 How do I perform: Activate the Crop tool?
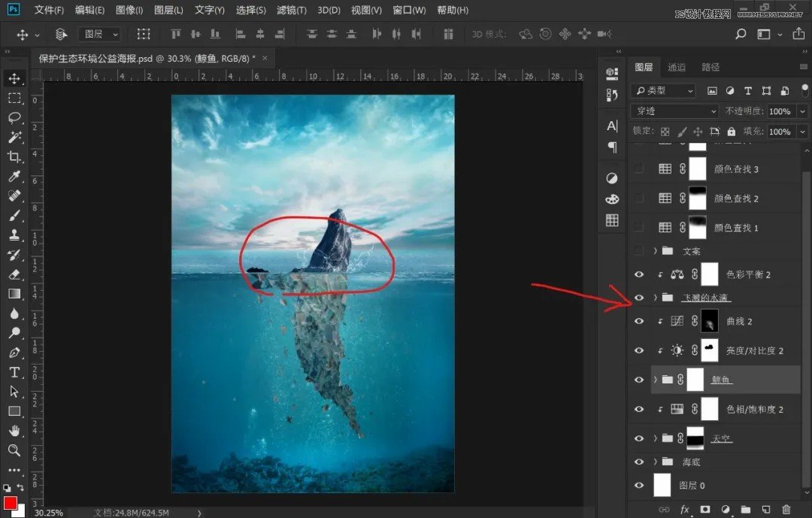[x=15, y=157]
